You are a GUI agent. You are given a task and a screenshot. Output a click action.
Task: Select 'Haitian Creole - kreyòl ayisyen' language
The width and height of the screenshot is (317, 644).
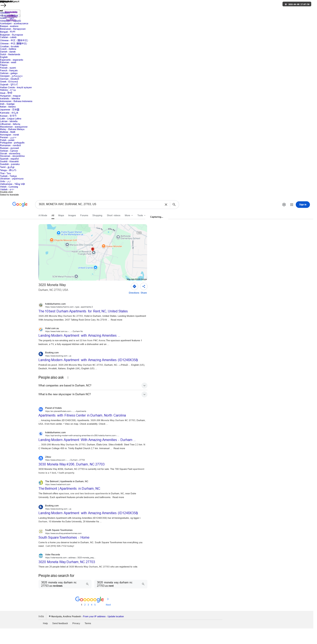[x=16, y=87]
